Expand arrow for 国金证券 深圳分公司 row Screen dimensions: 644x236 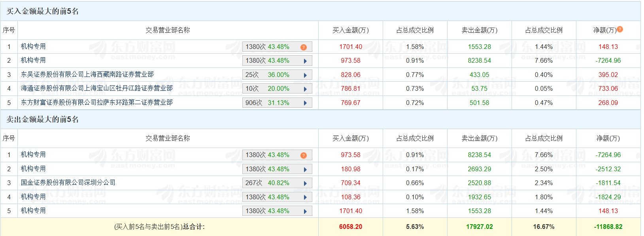pos(305,183)
